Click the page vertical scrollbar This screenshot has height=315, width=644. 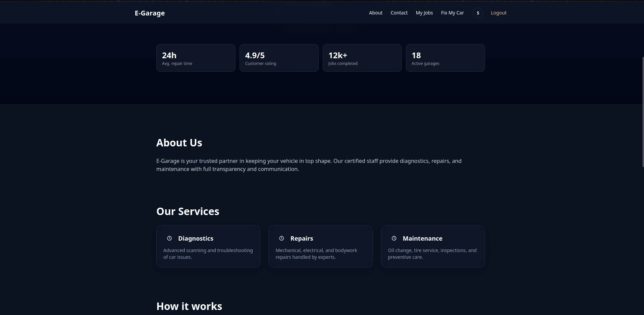[x=643, y=111]
